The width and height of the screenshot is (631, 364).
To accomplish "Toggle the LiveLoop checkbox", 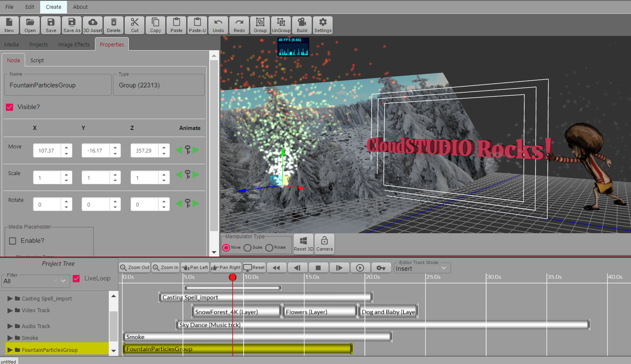I will pyautogui.click(x=76, y=278).
